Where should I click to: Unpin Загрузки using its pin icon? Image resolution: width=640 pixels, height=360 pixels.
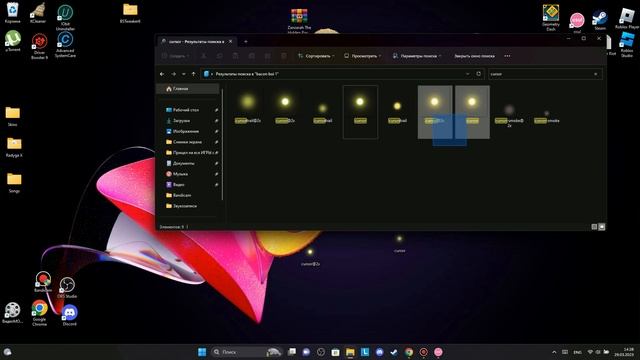(216, 121)
